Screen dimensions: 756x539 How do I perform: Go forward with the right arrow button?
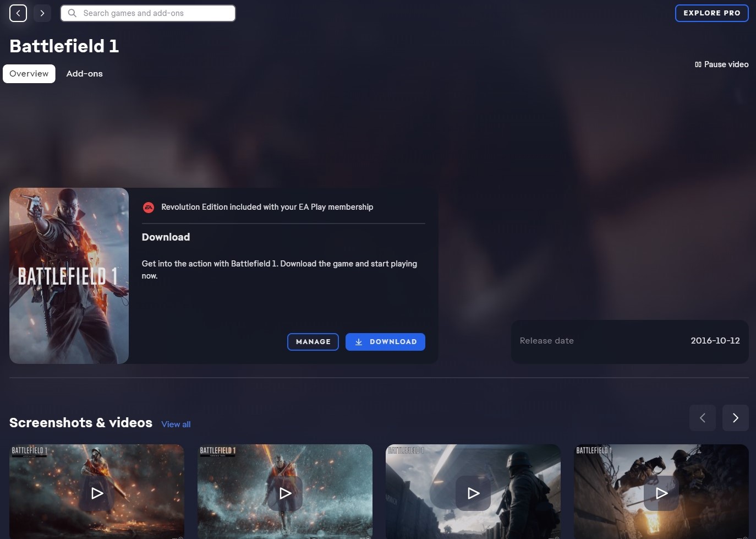pos(42,13)
